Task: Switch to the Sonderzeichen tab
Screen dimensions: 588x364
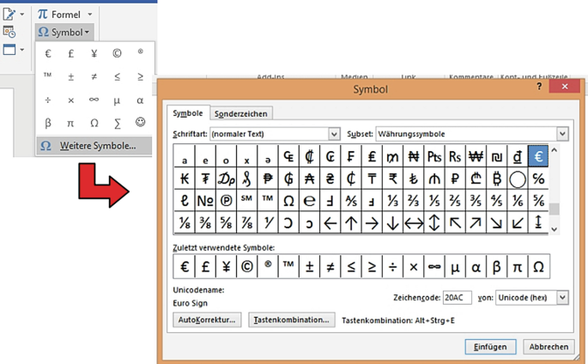Action: point(240,113)
